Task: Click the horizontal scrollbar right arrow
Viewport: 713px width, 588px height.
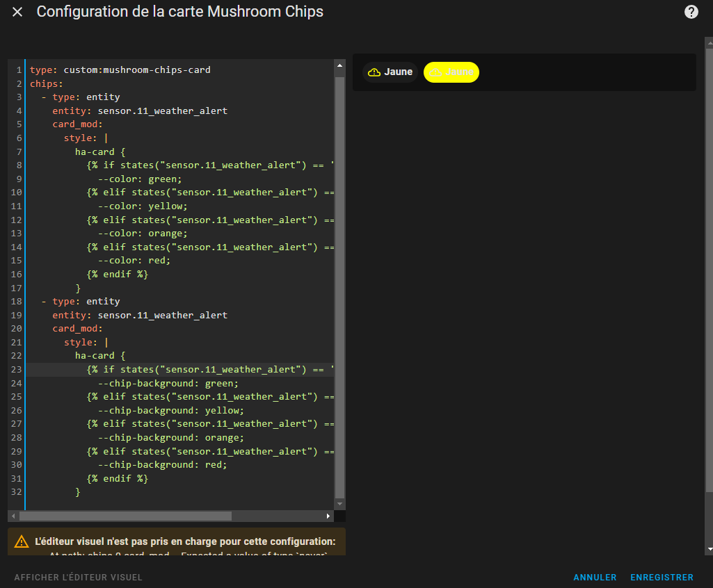Action: pyautogui.click(x=328, y=516)
